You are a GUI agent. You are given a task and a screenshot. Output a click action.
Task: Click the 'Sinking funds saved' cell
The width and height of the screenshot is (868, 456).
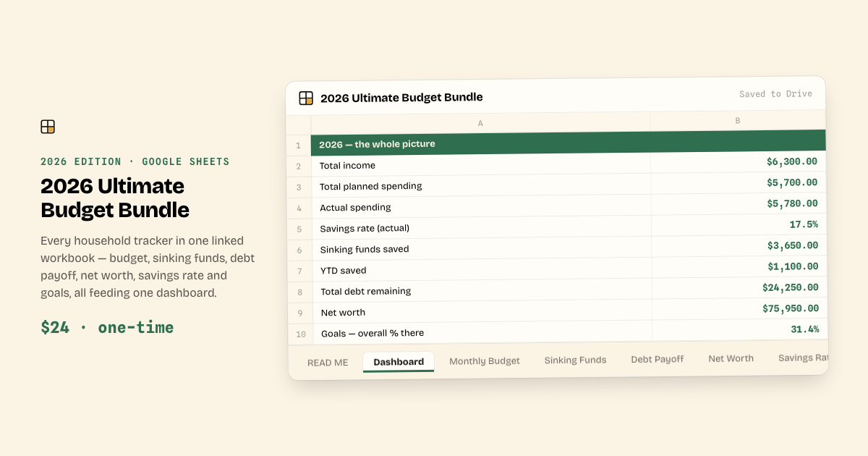[x=482, y=249]
